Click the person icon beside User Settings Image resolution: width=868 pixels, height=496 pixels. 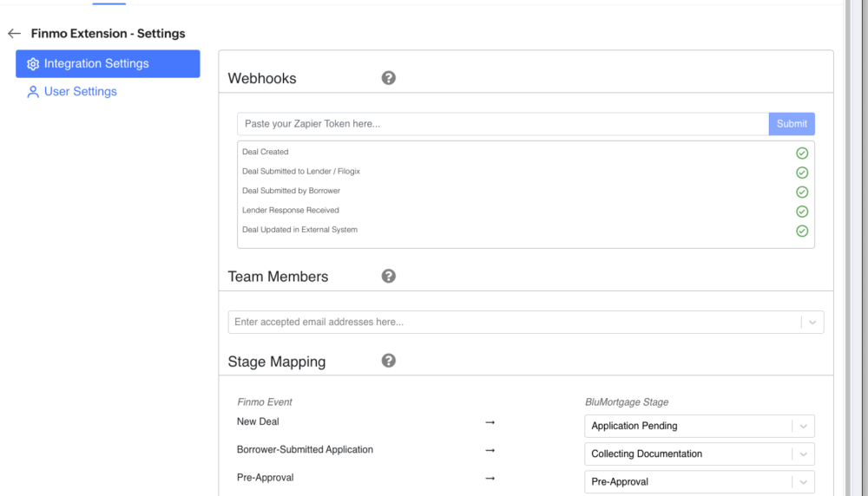33,92
